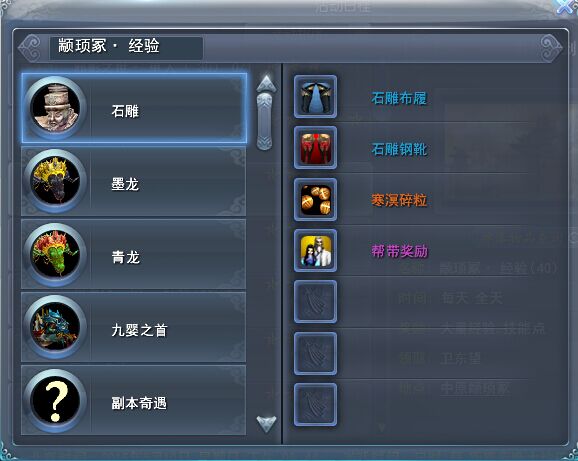Screen dimensions: 578x461
Task: Open the 九婴之首 boss portrait
Action: click(55, 327)
